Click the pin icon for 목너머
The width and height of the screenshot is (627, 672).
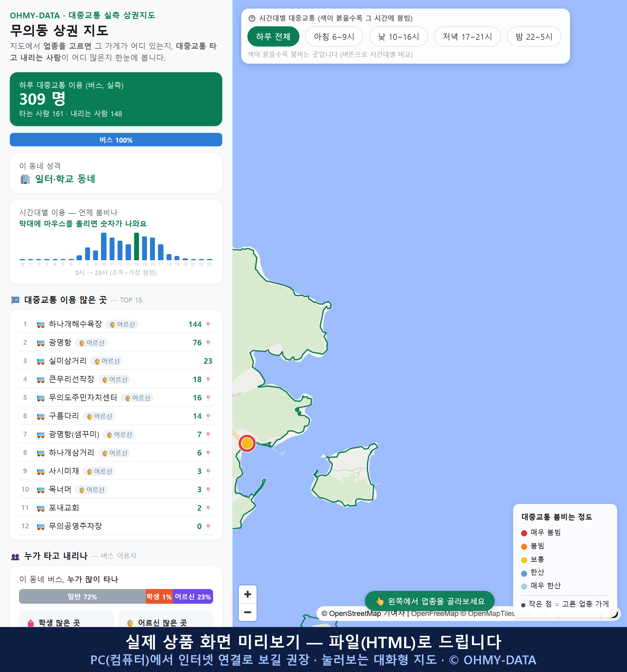(x=208, y=490)
